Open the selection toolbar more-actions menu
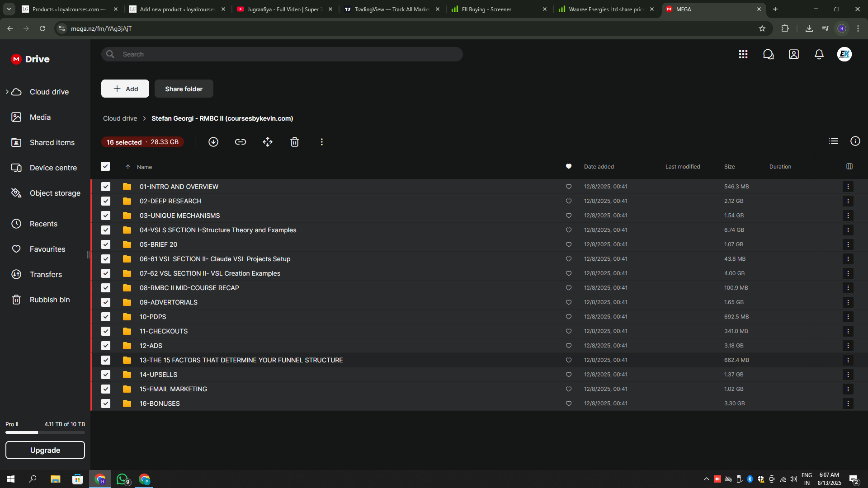Viewport: 868px width, 488px height. pos(321,142)
